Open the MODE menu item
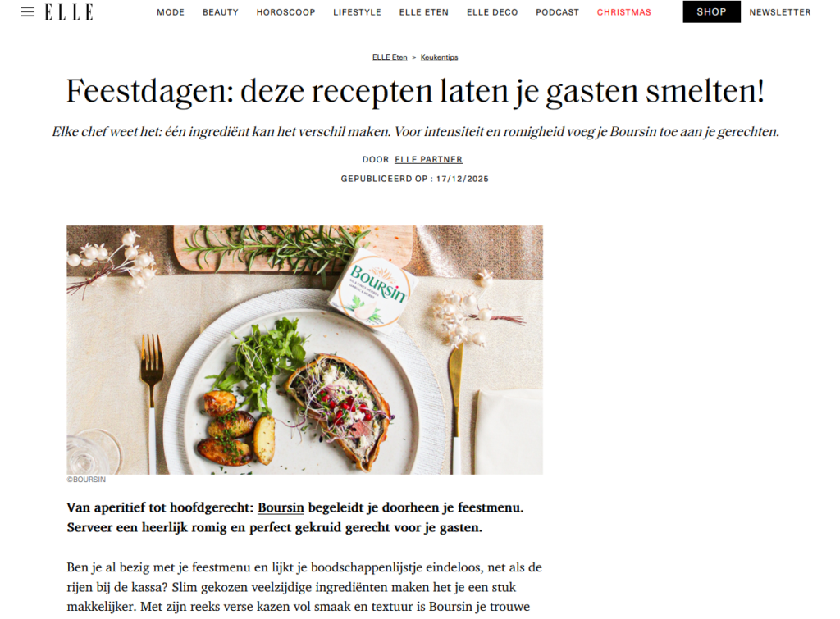Viewport: 840px width, 619px height. [x=171, y=12]
